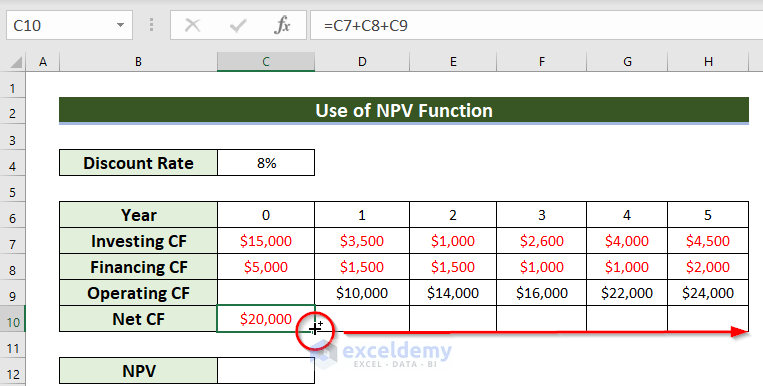Select the 'Net CF' label cell
This screenshot has height=386, width=763.
pyautogui.click(x=138, y=319)
